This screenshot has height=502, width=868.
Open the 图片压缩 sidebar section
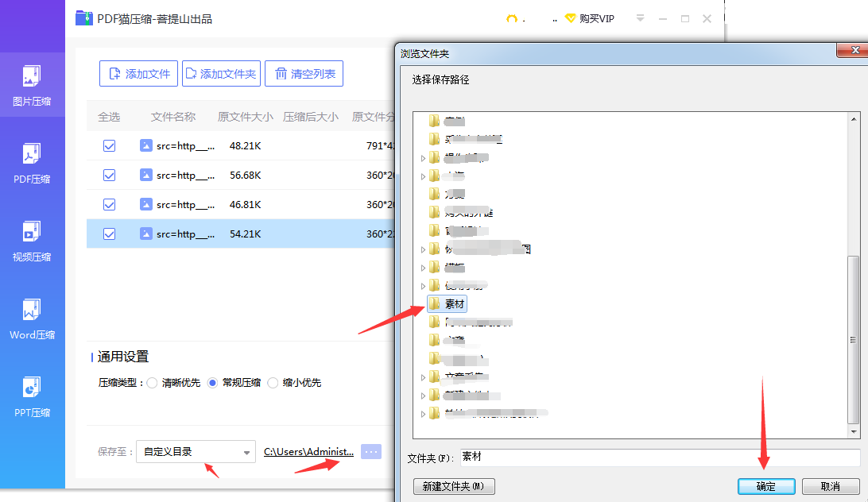32,85
